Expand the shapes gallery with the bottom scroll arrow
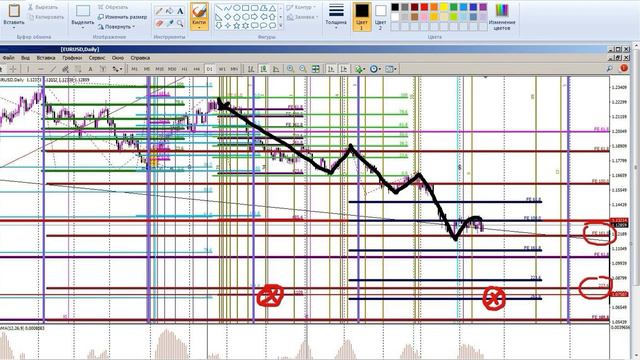The height and width of the screenshot is (360, 640). (x=280, y=26)
